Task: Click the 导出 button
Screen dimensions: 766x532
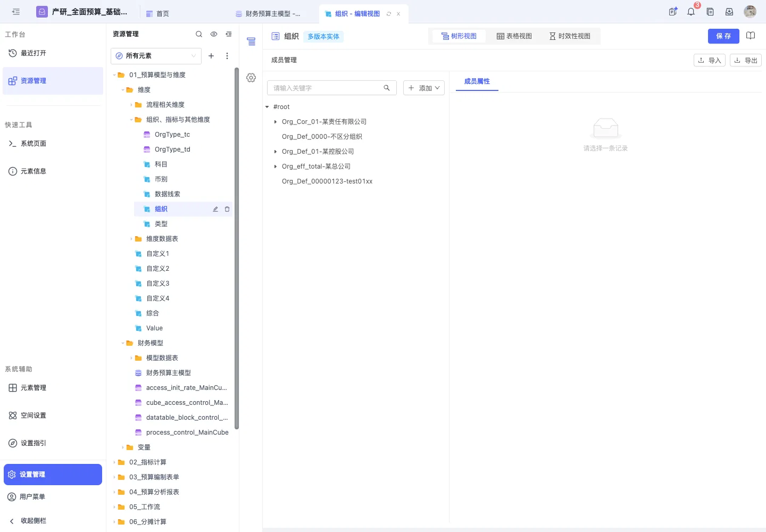Action: [746, 60]
